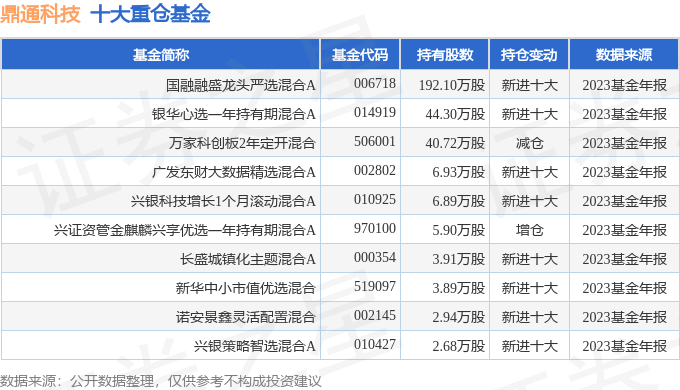Click fund name 兴证资管金麒麟兴享优选一年持有期混合A
The image size is (680, 390).
[x=185, y=230]
